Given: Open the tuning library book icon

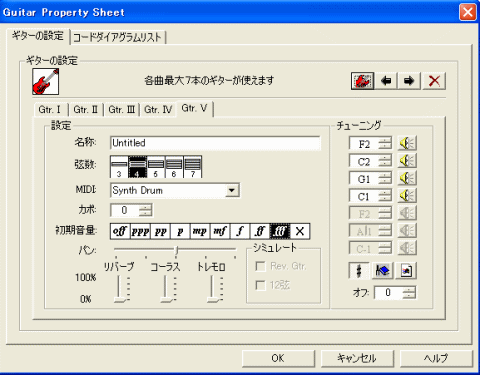Looking at the screenshot, I should coord(382,270).
